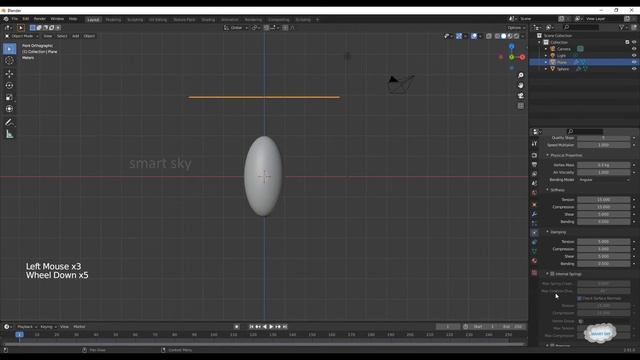Select the Measure tool
This screenshot has width=640, height=360.
click(9, 134)
